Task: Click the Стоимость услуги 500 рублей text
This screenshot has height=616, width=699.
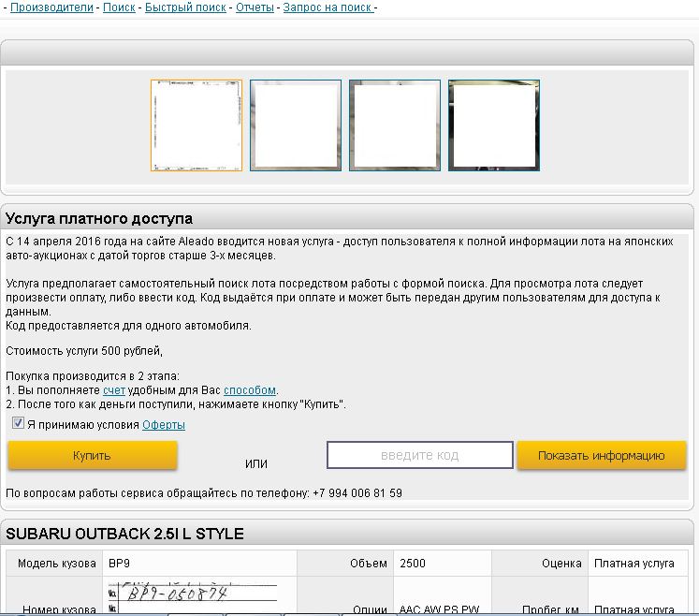Action: point(84,351)
